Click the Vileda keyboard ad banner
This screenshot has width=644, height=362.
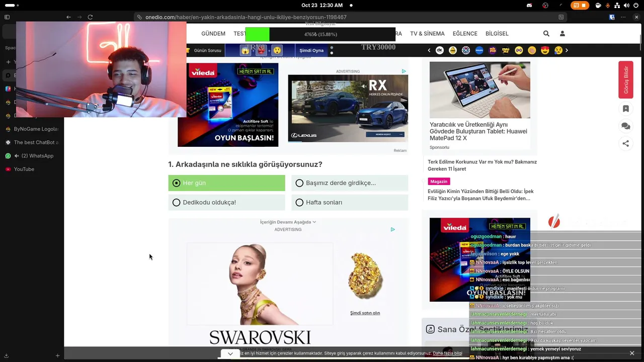pos(228,105)
